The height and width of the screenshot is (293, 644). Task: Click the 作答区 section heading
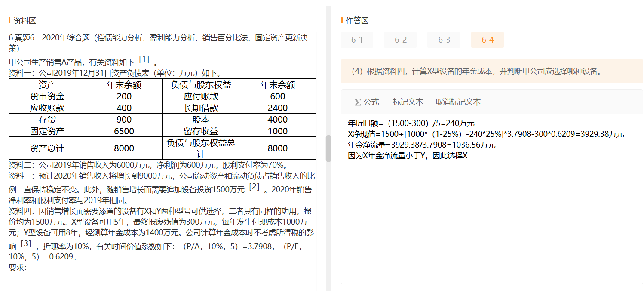[x=357, y=20]
